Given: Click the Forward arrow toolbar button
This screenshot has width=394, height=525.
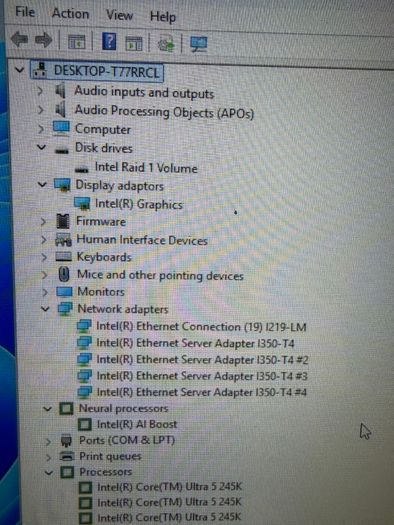Looking at the screenshot, I should pos(44,40).
